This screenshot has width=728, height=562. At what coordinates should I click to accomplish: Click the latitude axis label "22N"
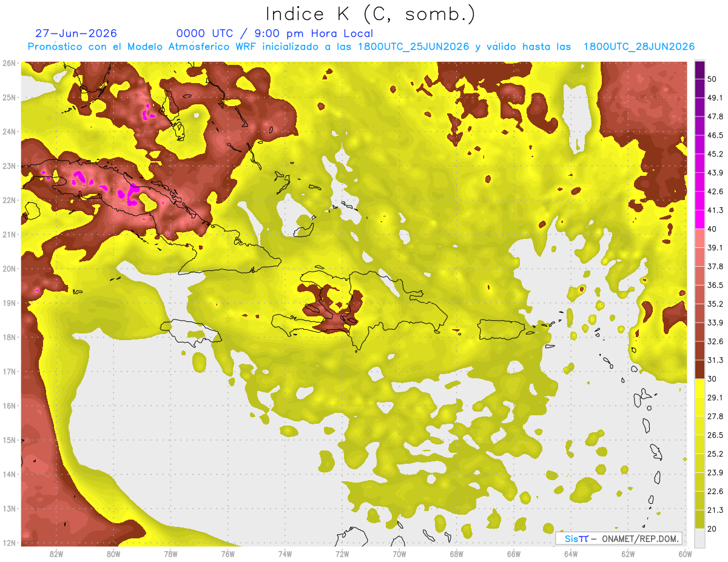click(9, 200)
